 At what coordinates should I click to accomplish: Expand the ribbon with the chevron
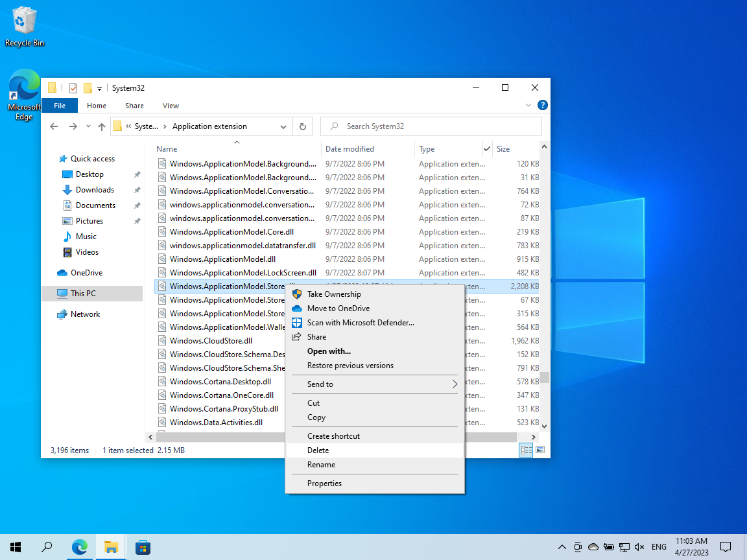tap(528, 105)
